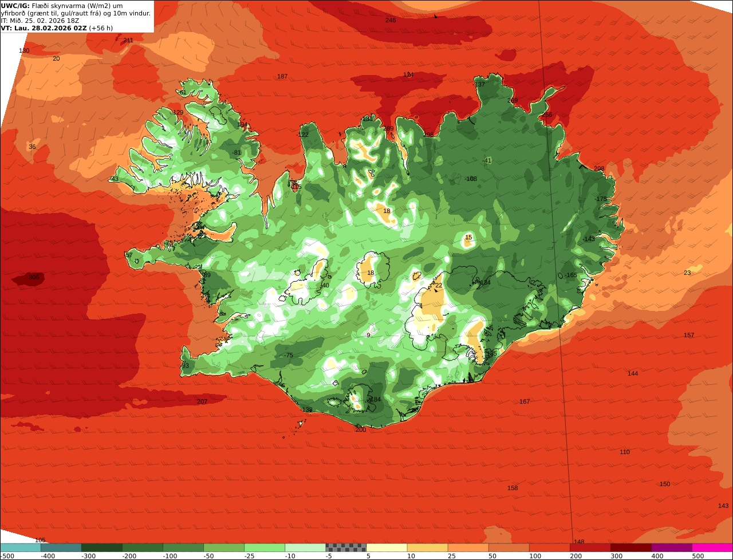Select the purple swatch between 400 and 500
Screen dimensions: 733x560
(672, 547)
